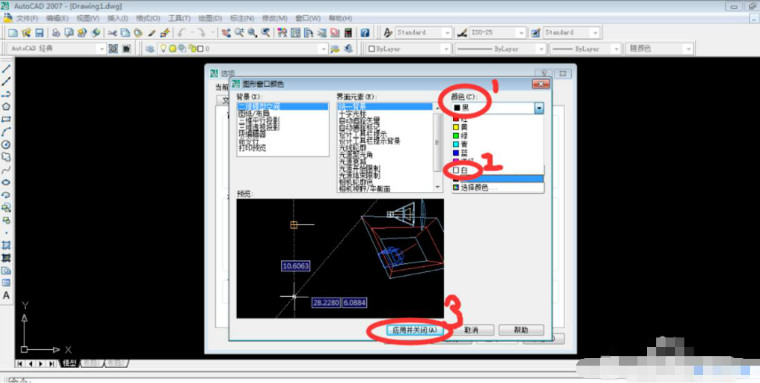
Task: Choose 选择颜色... in color list
Action: click(498, 187)
